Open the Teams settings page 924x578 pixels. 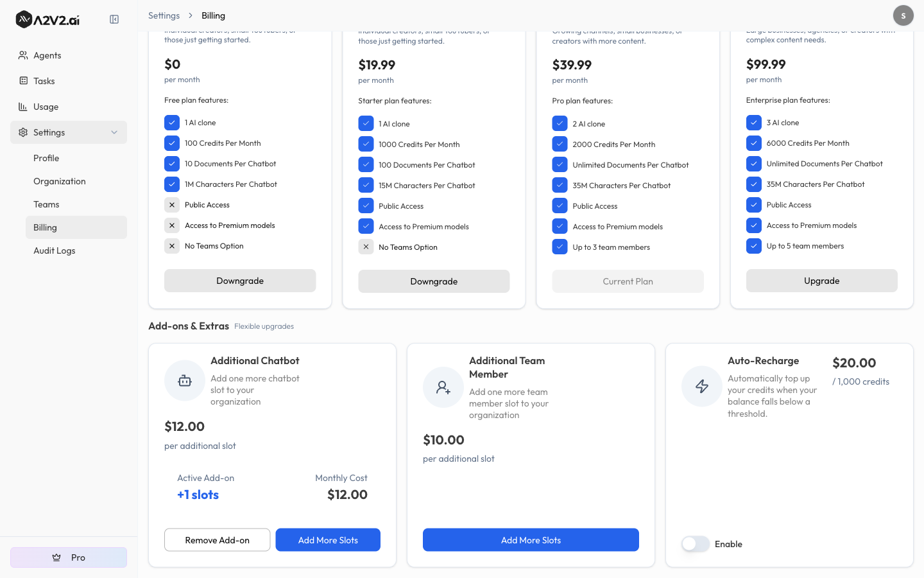(76, 204)
